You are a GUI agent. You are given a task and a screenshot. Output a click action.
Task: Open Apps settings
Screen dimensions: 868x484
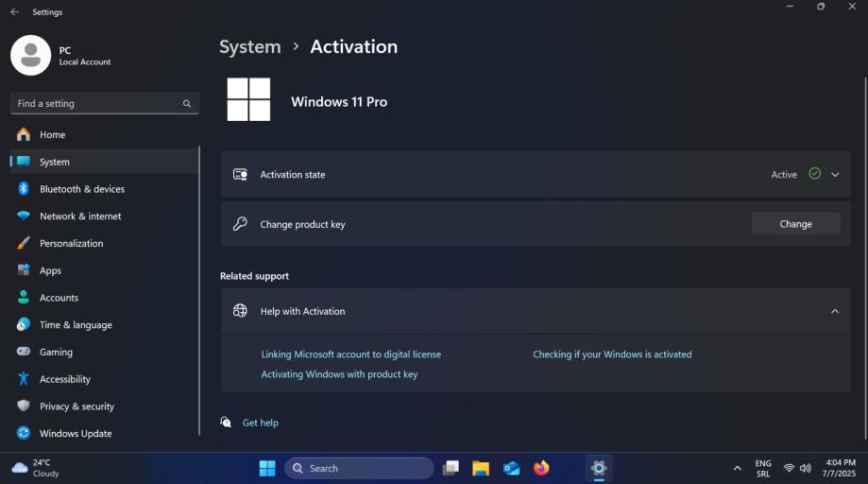(105, 270)
